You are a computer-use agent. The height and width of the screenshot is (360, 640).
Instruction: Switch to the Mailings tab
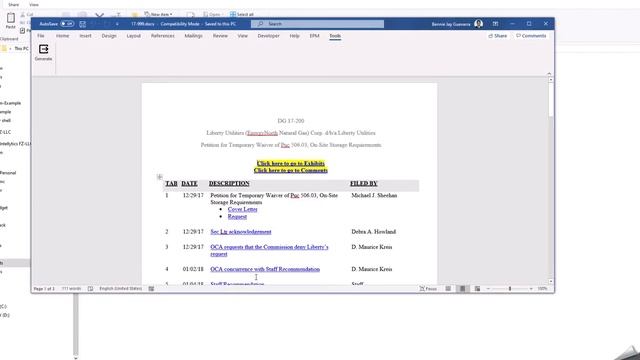tap(193, 36)
